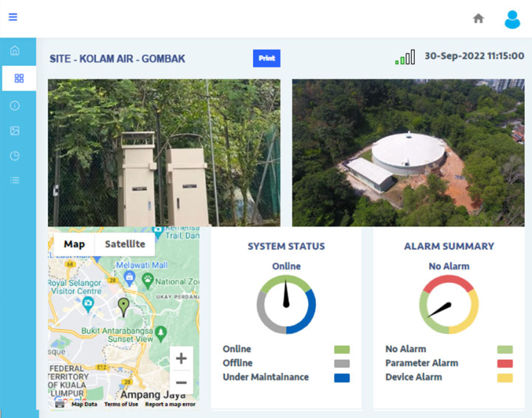Zoom in on the map
532x418 pixels.
(181, 358)
